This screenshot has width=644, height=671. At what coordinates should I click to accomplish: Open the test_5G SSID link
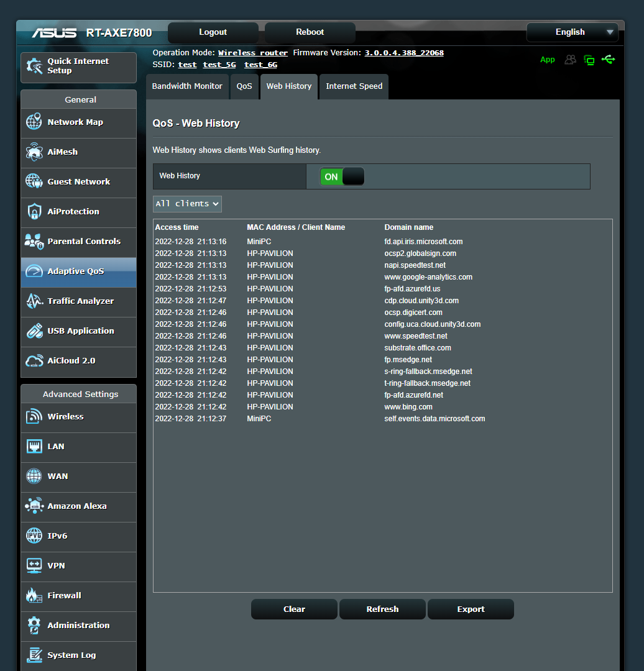219,65
